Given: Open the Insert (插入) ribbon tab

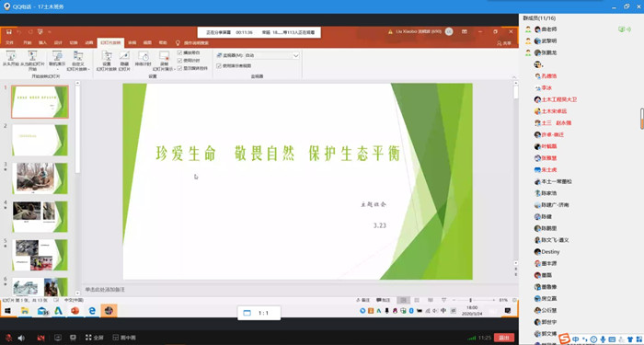Looking at the screenshot, I should point(42,42).
